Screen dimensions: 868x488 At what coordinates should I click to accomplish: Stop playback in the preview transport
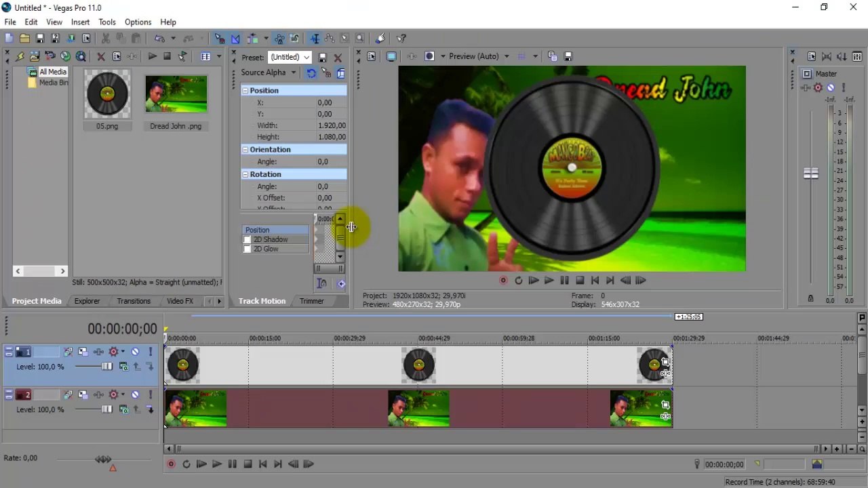[x=580, y=281]
